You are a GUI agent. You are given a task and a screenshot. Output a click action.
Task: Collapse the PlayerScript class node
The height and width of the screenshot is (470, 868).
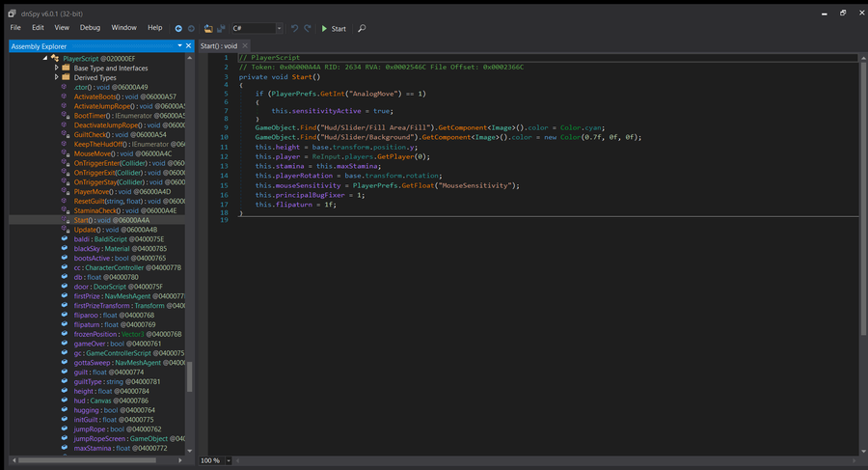click(x=46, y=59)
